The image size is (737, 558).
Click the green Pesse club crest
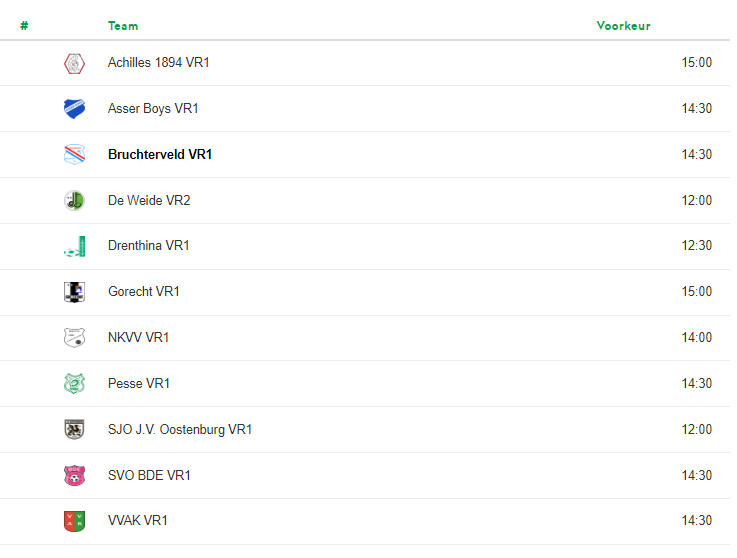[74, 384]
